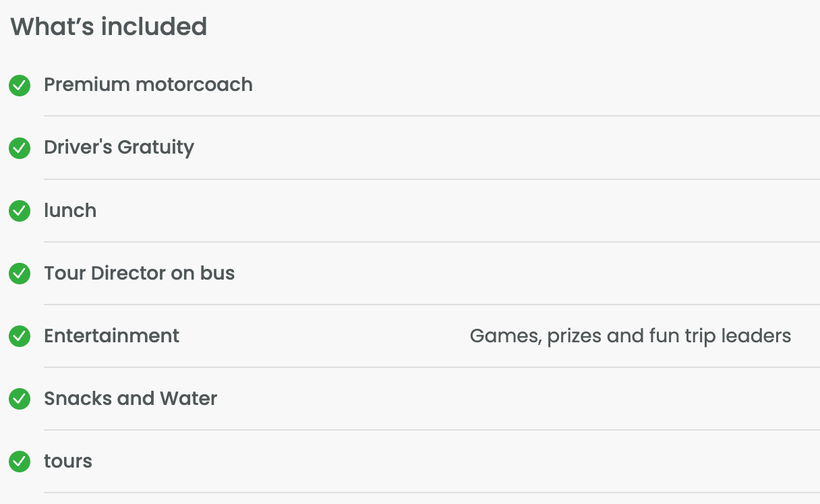The height and width of the screenshot is (504, 820).
Task: Click the Premium motorcoach item text
Action: click(148, 85)
